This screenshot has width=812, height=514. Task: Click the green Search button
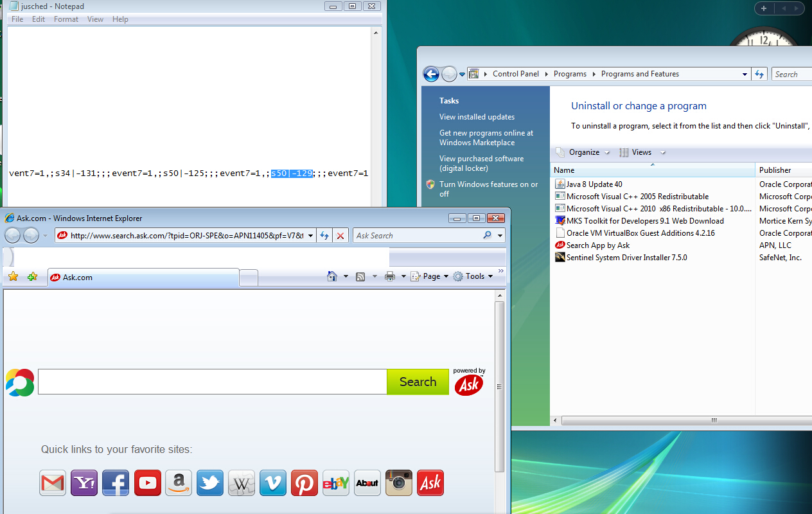(x=418, y=382)
